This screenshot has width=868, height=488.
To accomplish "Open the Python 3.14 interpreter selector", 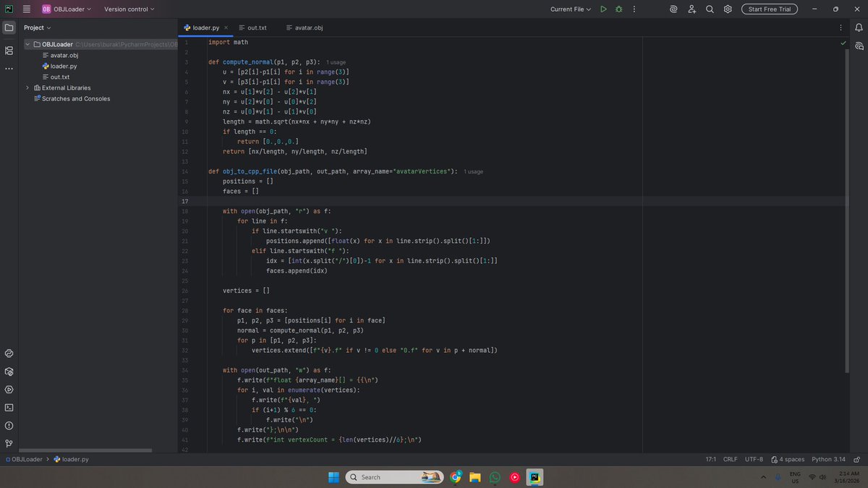I will coord(828,459).
